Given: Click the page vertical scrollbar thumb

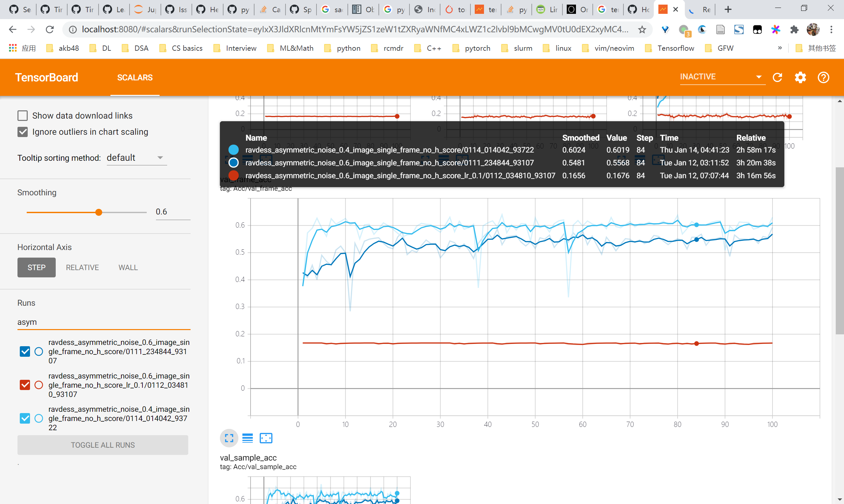Looking at the screenshot, I should click(840, 250).
